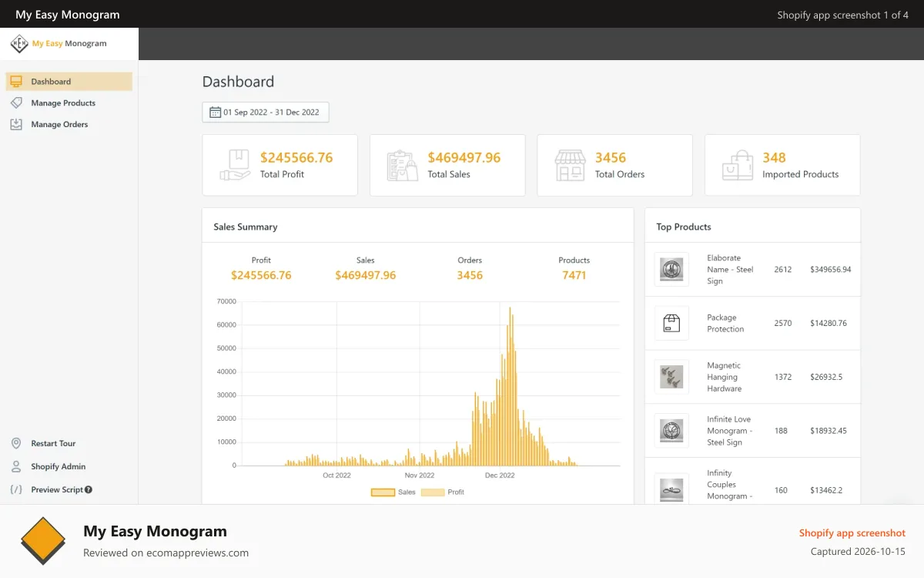Click the Sales Summary heading

(246, 227)
